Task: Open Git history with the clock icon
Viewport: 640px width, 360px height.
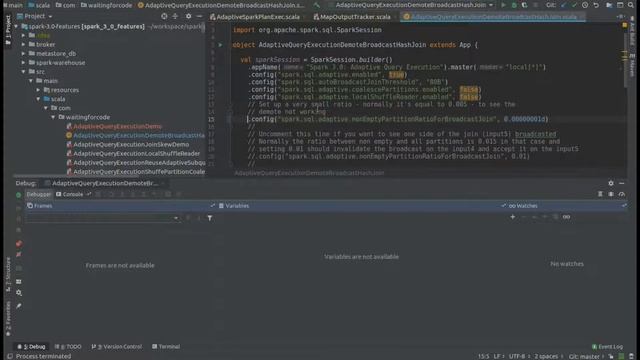Action: pyautogui.click(x=585, y=5)
